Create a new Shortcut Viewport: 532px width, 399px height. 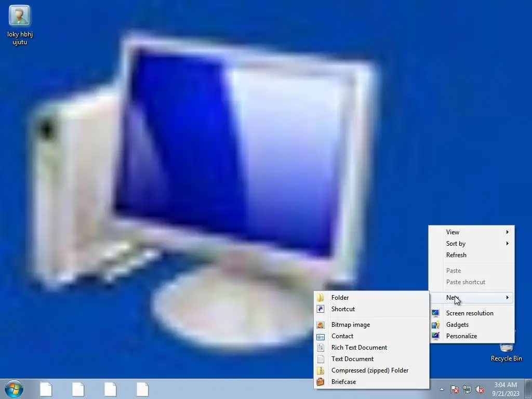tap(371, 309)
